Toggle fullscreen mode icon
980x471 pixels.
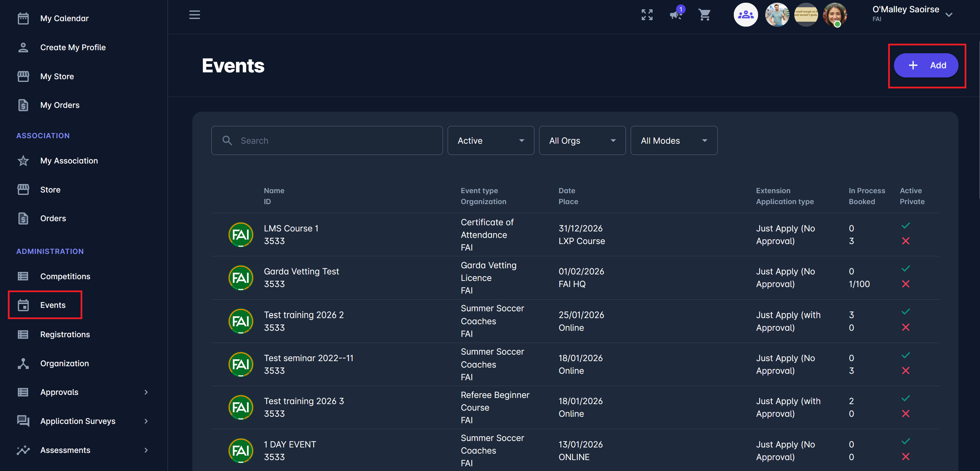coord(647,15)
